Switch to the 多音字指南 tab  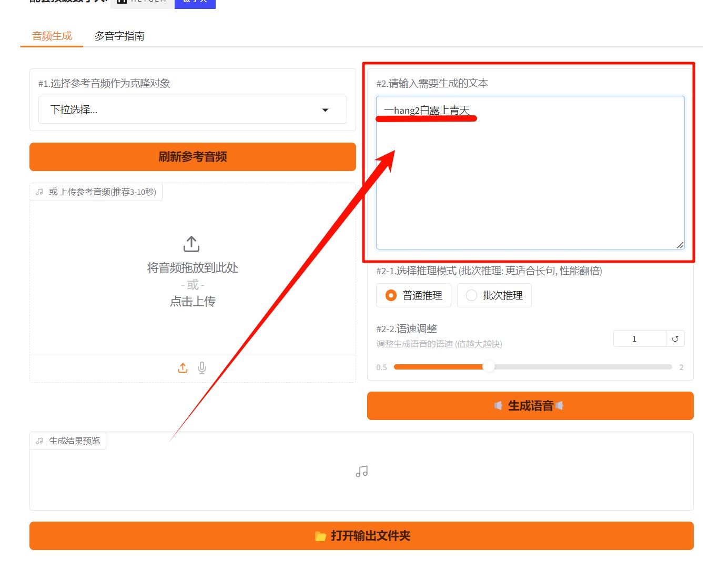(119, 36)
